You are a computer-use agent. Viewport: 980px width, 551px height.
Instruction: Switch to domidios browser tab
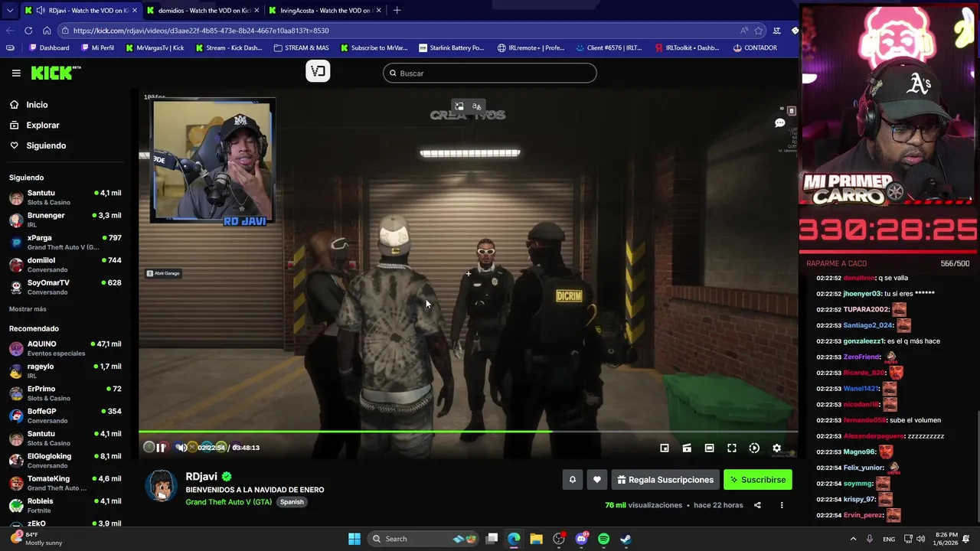204,11
